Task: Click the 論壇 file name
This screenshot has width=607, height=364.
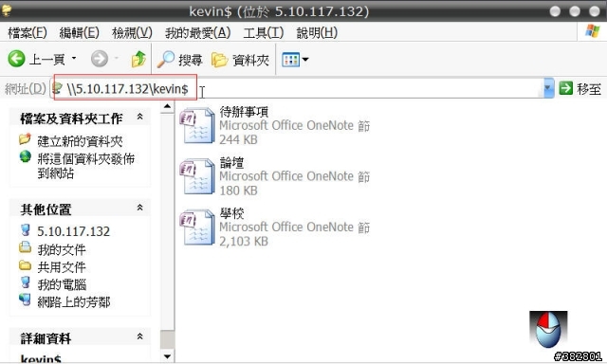Action: tap(231, 162)
